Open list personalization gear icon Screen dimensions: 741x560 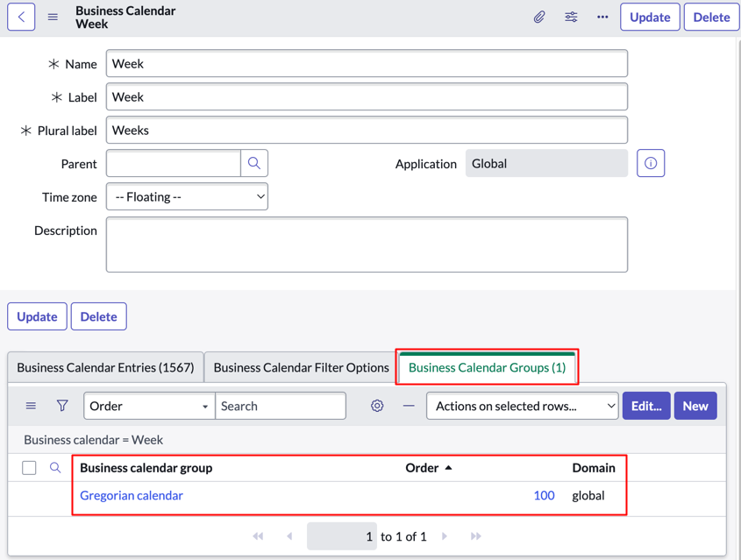pyautogui.click(x=377, y=406)
